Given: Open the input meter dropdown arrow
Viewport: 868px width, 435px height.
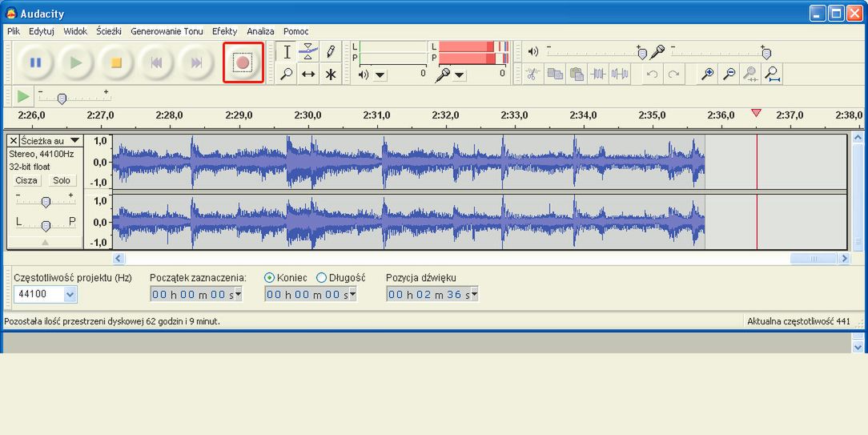Looking at the screenshot, I should click(460, 75).
